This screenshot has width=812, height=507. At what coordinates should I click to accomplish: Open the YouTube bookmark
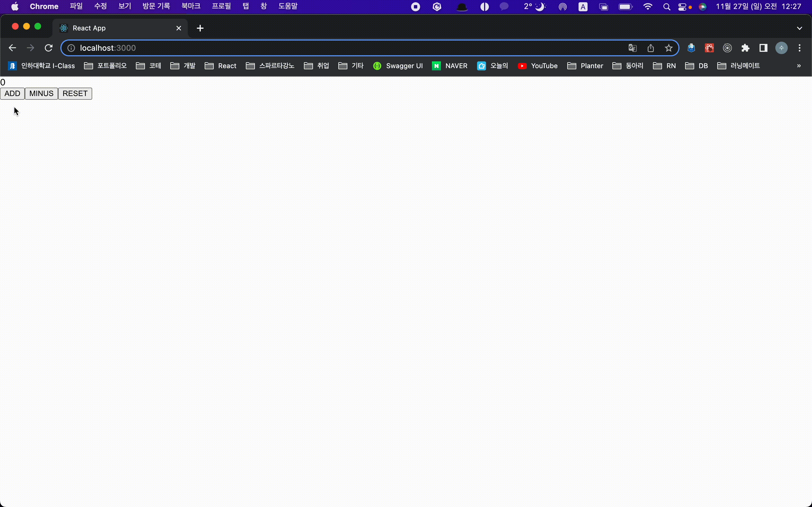click(538, 66)
